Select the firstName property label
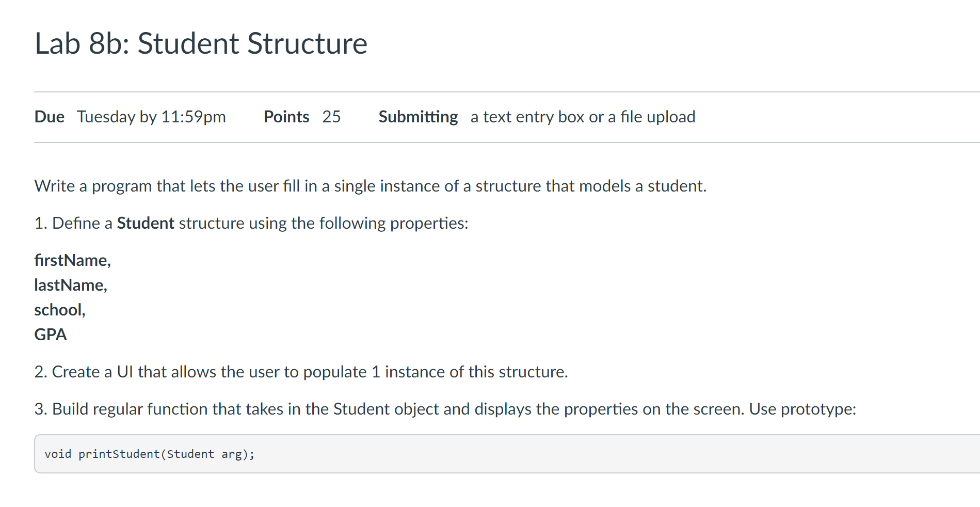Viewport: 980px width, 507px height. click(x=72, y=260)
